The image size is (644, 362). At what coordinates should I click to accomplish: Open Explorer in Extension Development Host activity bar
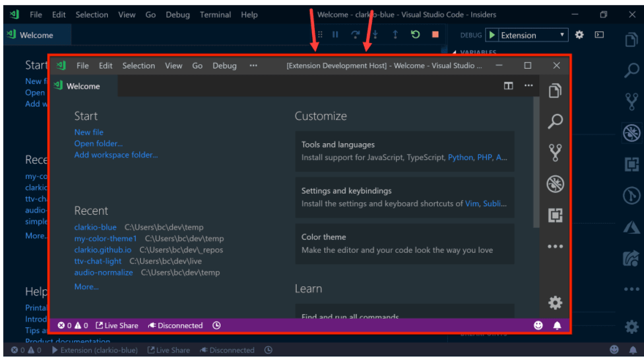[555, 91]
